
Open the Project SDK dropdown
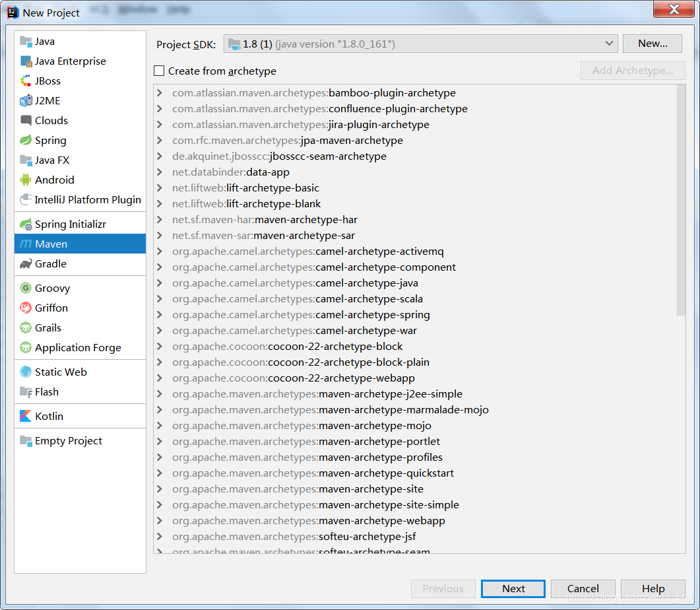tap(420, 44)
